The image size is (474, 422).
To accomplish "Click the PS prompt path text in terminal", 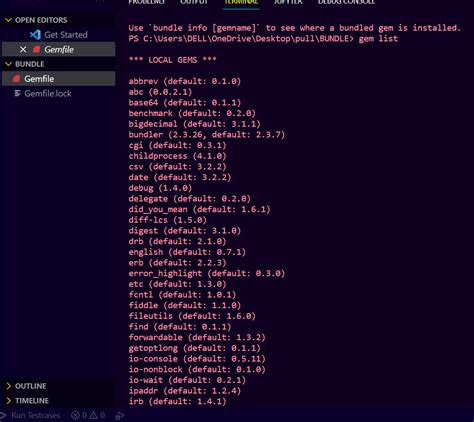I will pos(241,39).
